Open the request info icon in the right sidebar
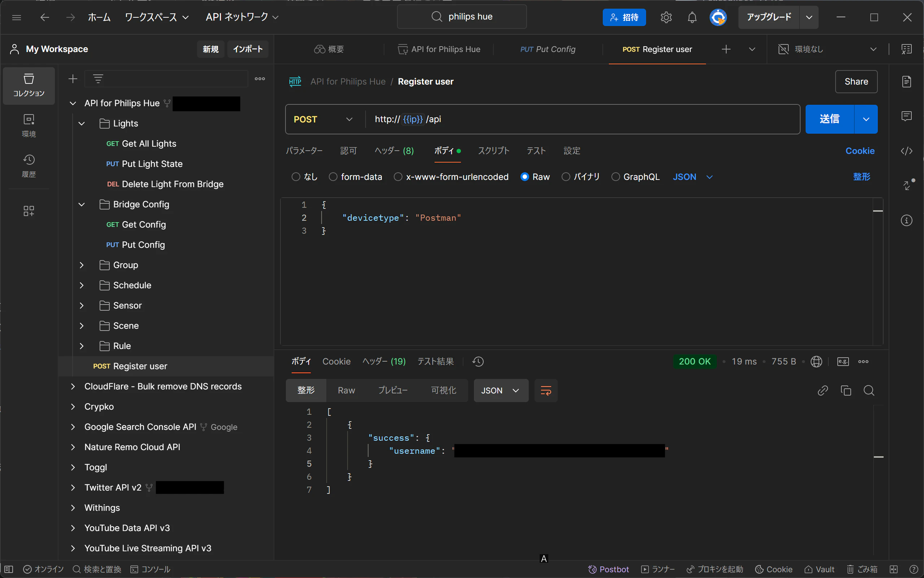Image resolution: width=924 pixels, height=578 pixels. point(906,221)
